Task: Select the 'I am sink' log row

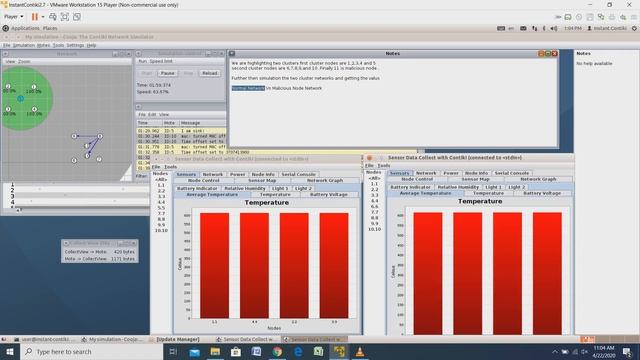Action: click(181, 131)
